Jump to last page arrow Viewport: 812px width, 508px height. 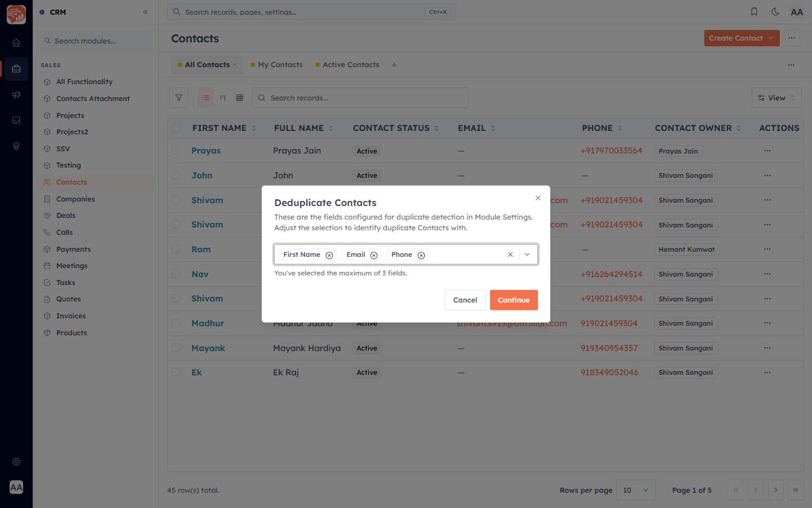796,490
